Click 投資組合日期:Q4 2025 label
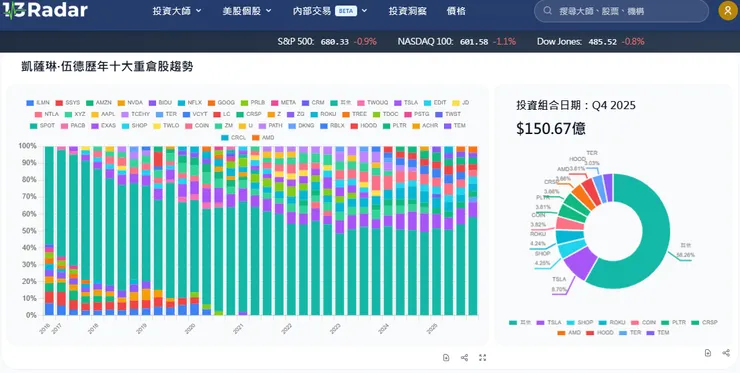The height and width of the screenshot is (373, 740). click(x=576, y=105)
